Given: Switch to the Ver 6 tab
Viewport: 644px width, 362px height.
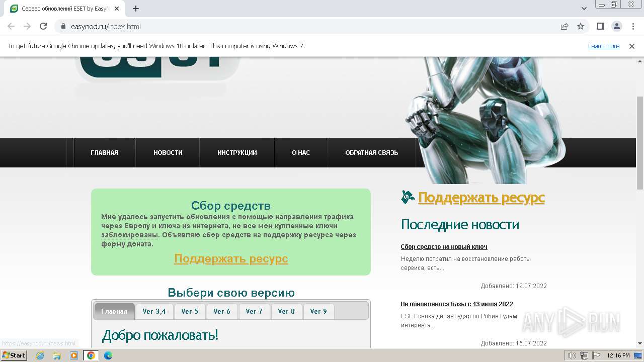Looking at the screenshot, I should [x=222, y=311].
